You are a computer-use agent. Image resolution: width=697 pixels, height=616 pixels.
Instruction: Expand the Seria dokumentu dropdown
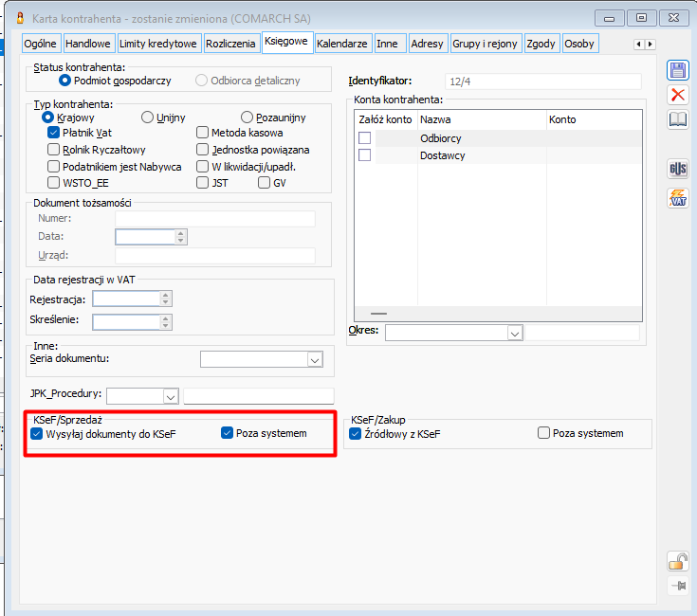(x=315, y=360)
